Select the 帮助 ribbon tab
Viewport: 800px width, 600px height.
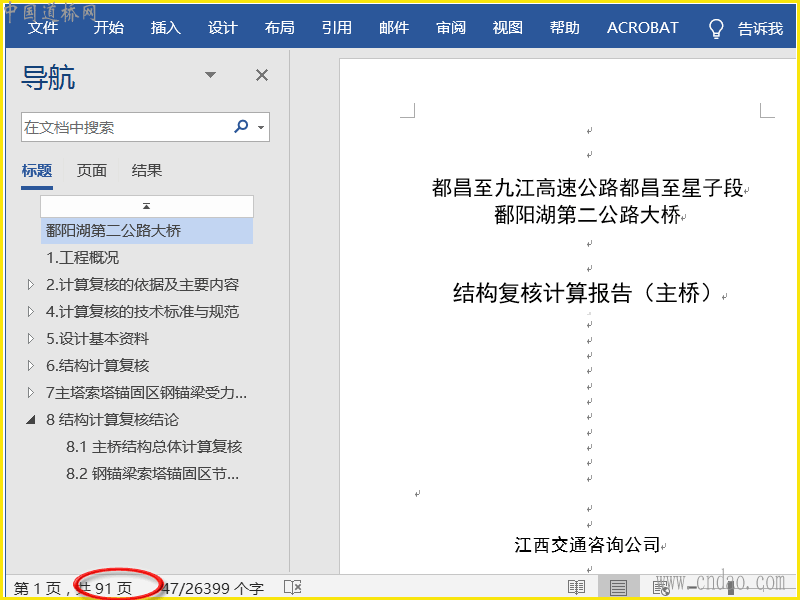tap(565, 28)
